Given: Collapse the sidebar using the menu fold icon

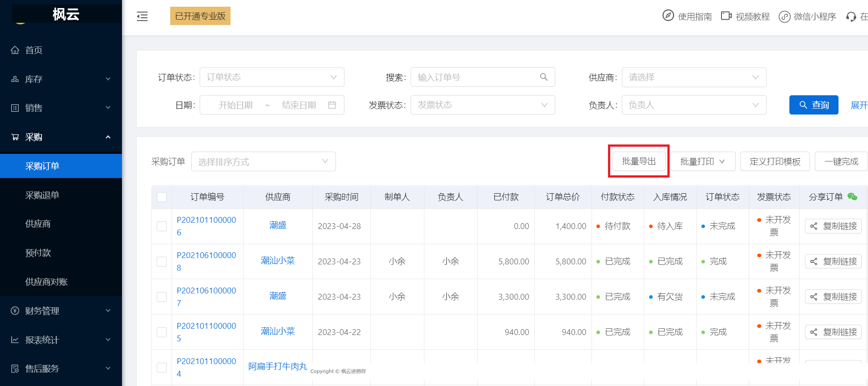Looking at the screenshot, I should [x=142, y=17].
